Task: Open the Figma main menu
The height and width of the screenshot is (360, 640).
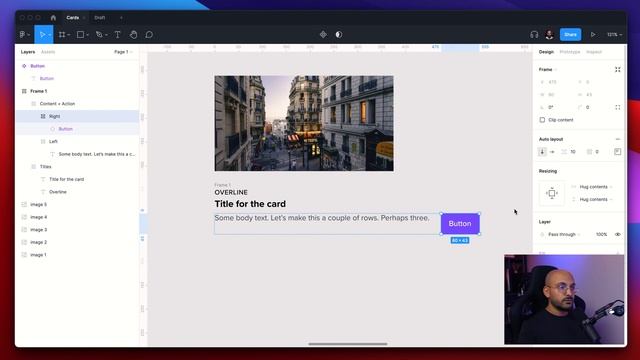Action: click(x=23, y=35)
